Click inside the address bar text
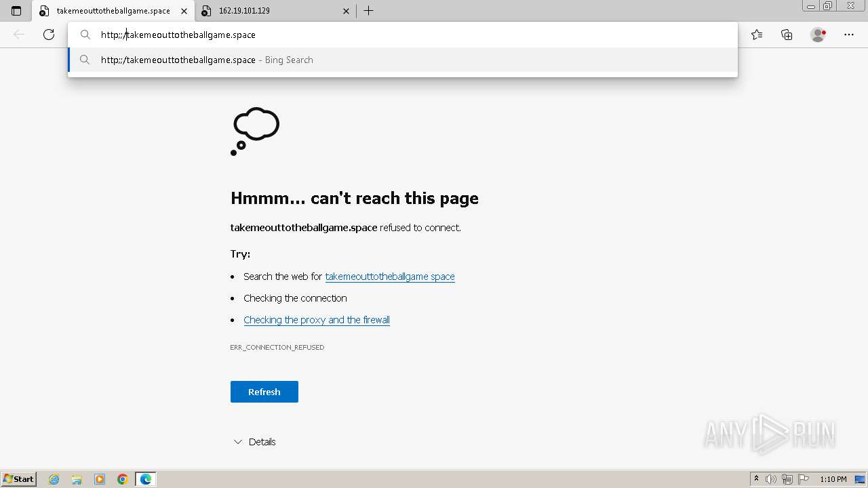868x488 pixels. pos(178,35)
